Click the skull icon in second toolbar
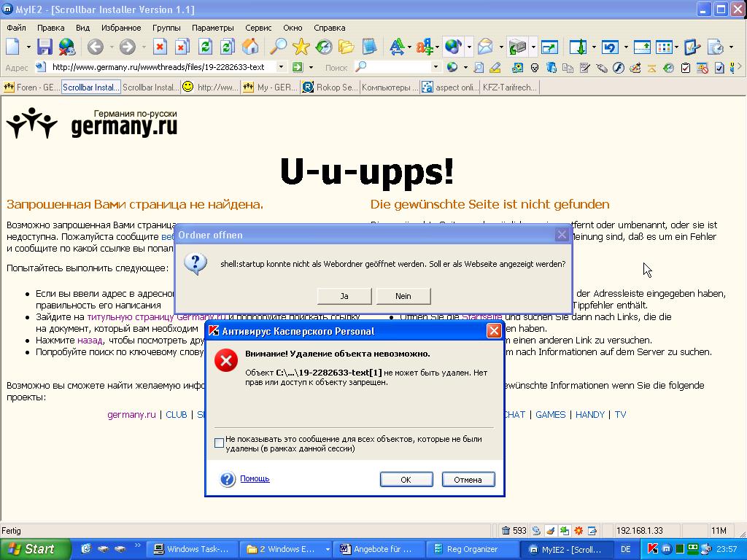 pyautogui.click(x=535, y=68)
